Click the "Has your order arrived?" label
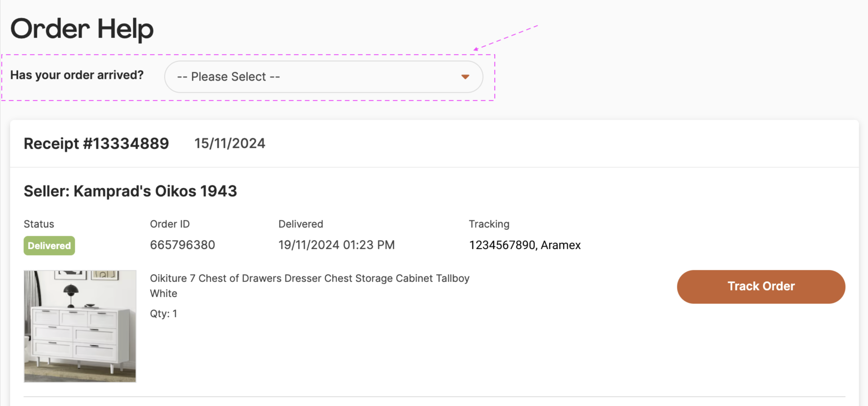868x406 pixels. 77,75
